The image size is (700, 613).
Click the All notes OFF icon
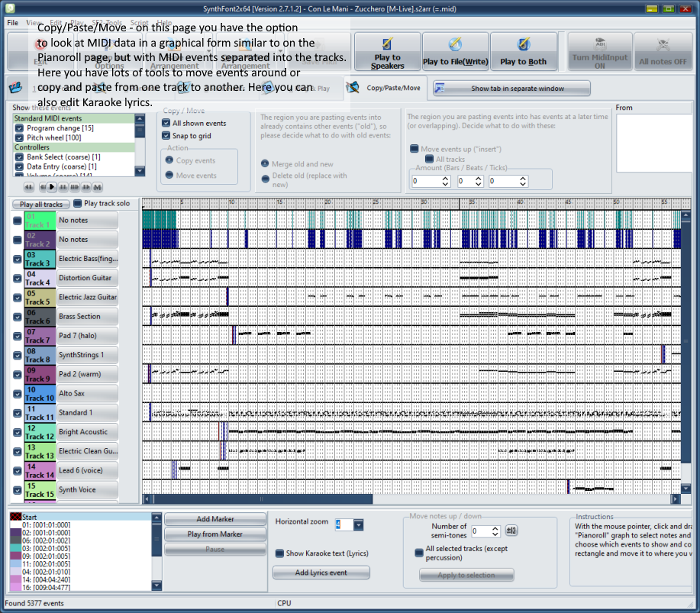tap(663, 44)
